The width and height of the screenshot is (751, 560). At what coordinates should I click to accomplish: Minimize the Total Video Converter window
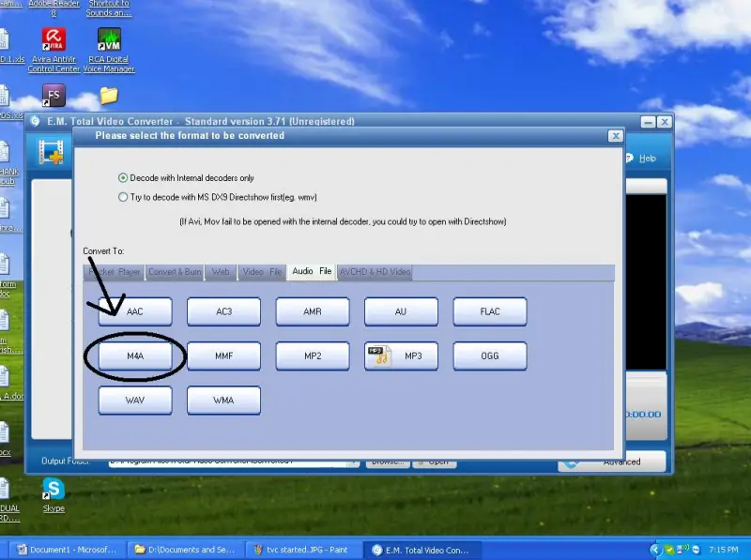648,122
